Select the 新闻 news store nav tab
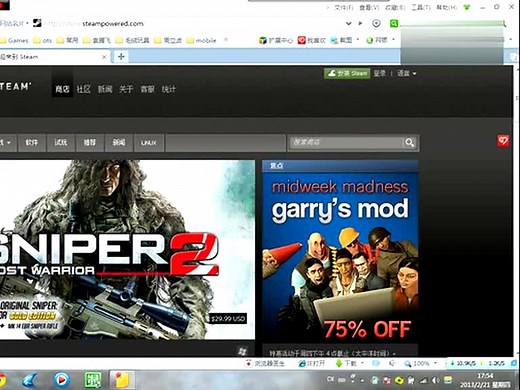This screenshot has height=390, width=520. pos(119,143)
